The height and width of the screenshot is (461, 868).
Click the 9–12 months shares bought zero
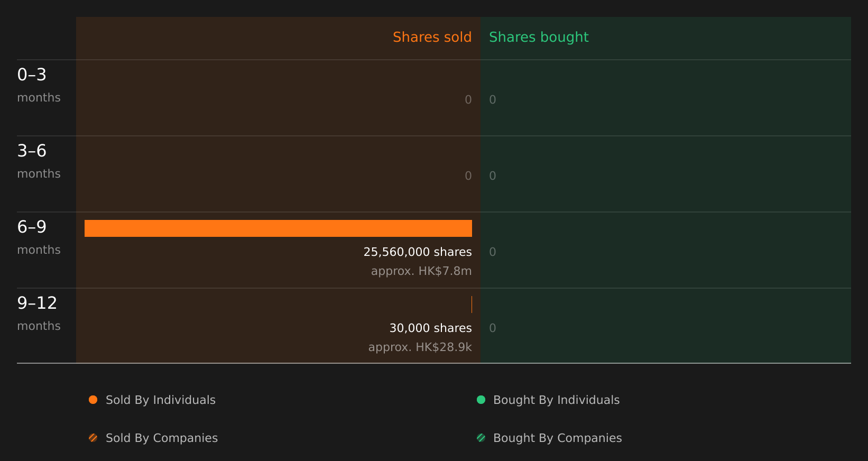[493, 328]
